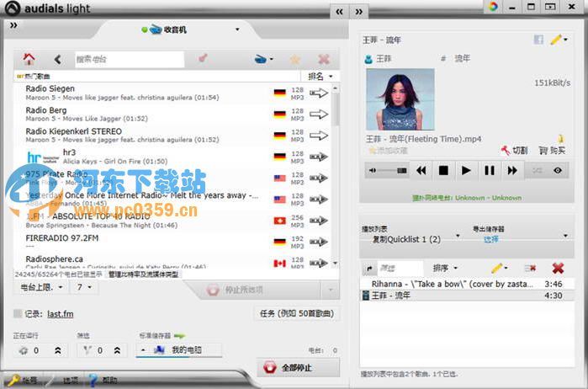The width and height of the screenshot is (588, 389).
Task: Select the Radio Kiepenkerl STEREO station
Action: (172, 136)
